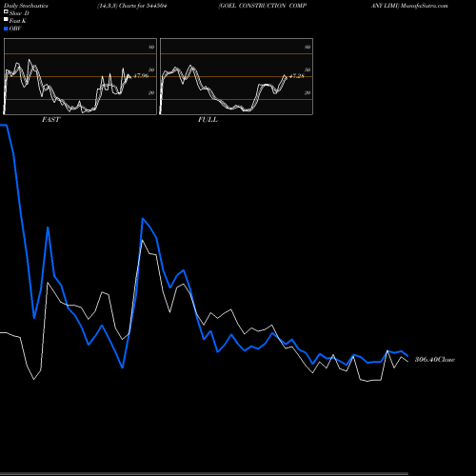Click the Fast K legend color box

coord(6,19)
